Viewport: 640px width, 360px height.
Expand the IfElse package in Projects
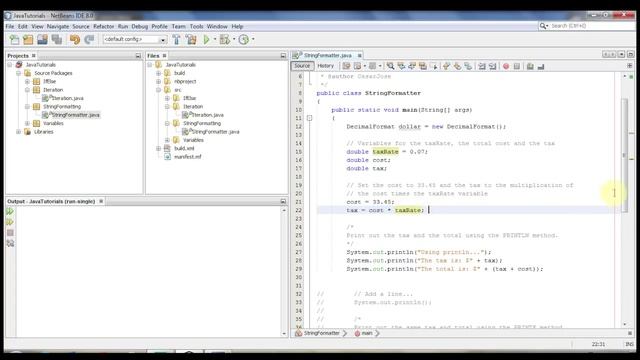pyautogui.click(x=27, y=82)
